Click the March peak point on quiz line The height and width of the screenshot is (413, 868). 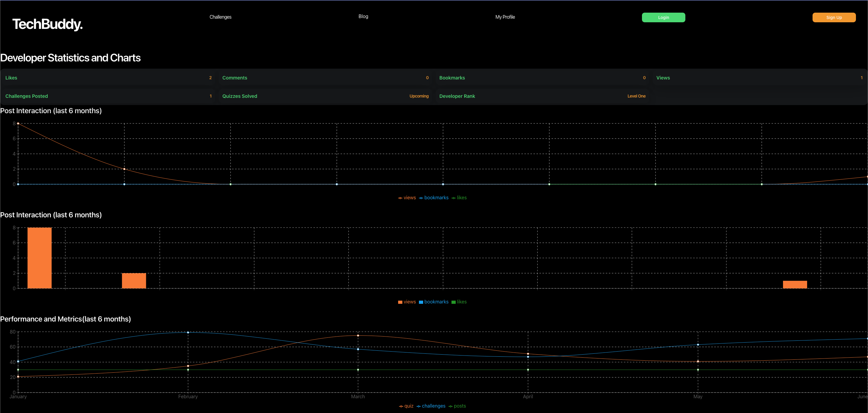358,336
